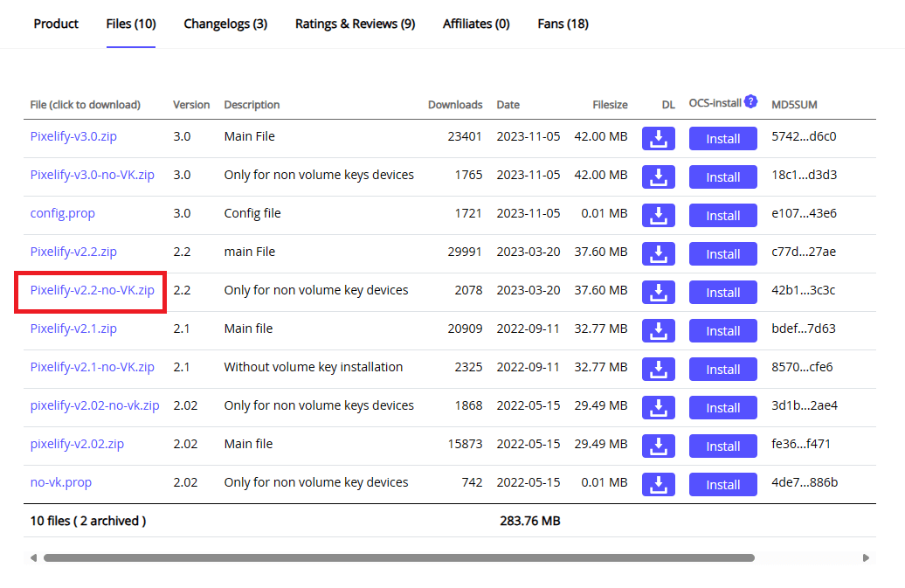Image resolution: width=905 pixels, height=588 pixels.
Task: Click the MD5 value 4de7...886b
Action: coord(805,482)
